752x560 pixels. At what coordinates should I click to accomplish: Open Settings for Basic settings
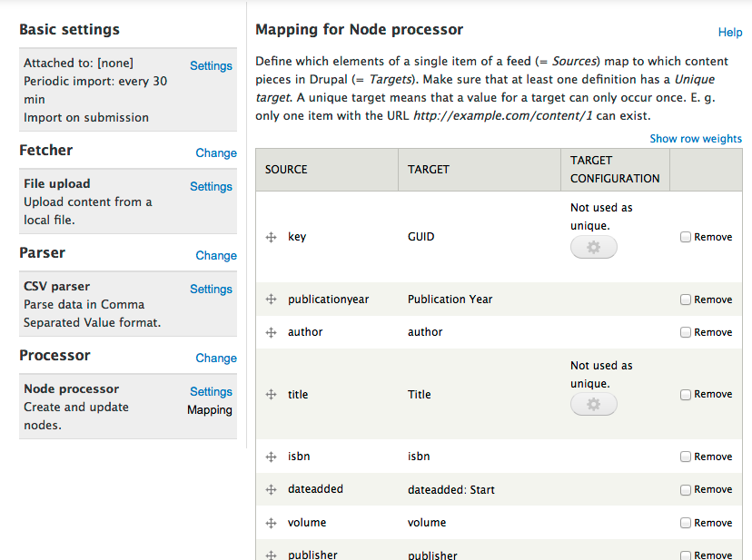pyautogui.click(x=211, y=65)
